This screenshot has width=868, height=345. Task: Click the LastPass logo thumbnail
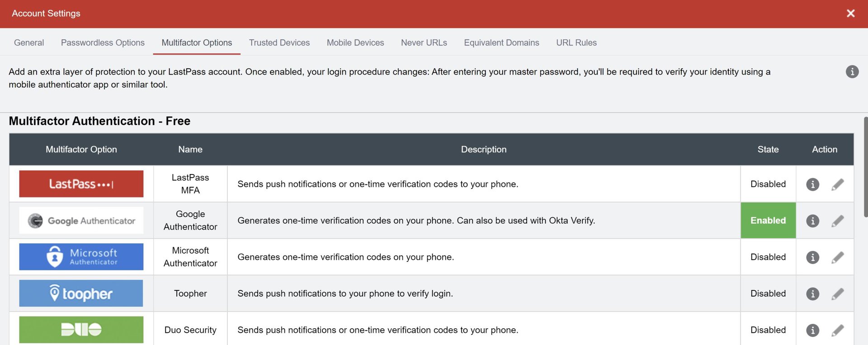(x=81, y=184)
